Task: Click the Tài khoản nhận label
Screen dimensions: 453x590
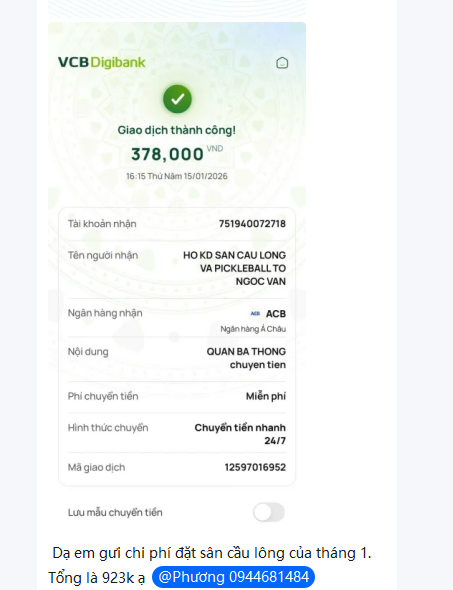Action: (102, 224)
